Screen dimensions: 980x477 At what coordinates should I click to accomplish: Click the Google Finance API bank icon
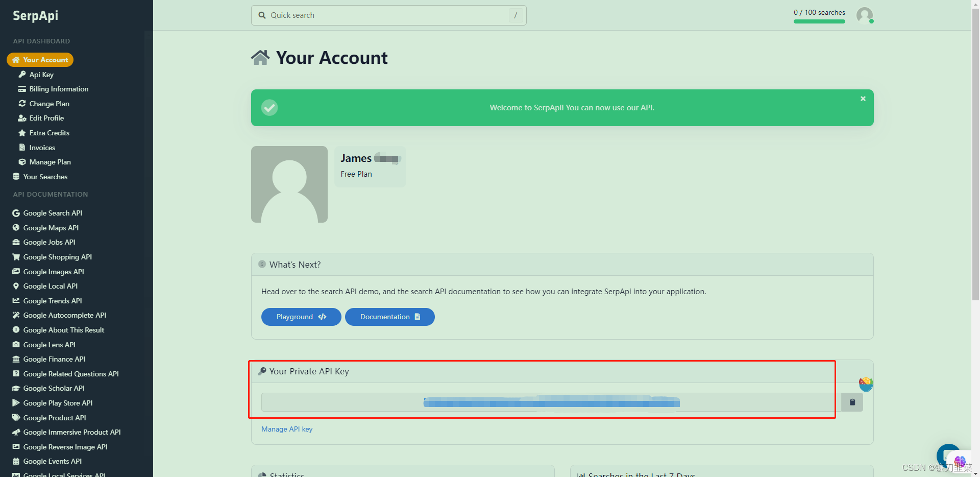[x=16, y=359]
